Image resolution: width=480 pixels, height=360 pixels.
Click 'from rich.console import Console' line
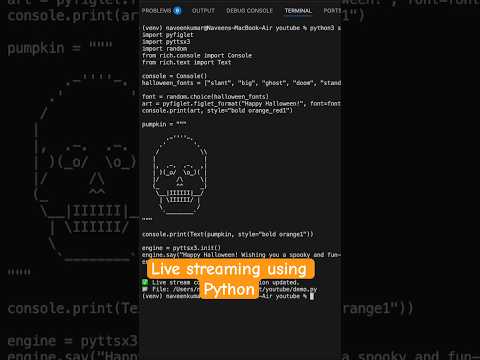pos(197,56)
